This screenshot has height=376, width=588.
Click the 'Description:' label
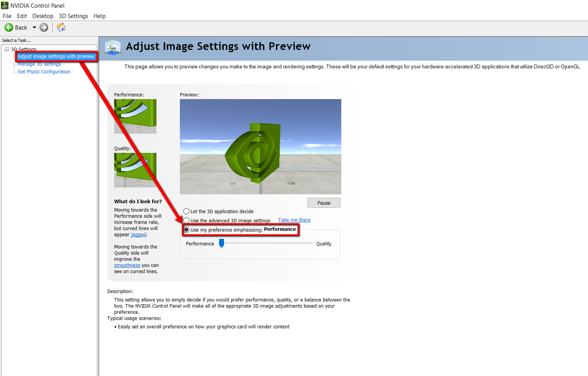tap(120, 292)
